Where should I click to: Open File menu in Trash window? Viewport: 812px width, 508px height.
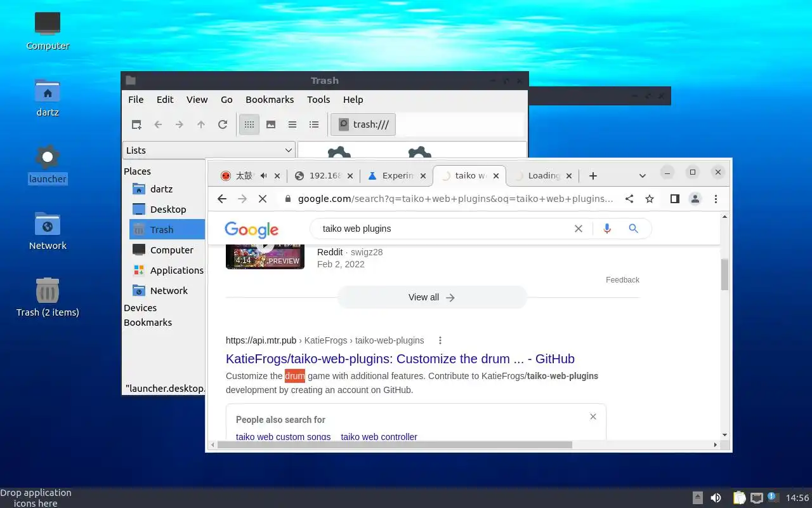pos(136,99)
